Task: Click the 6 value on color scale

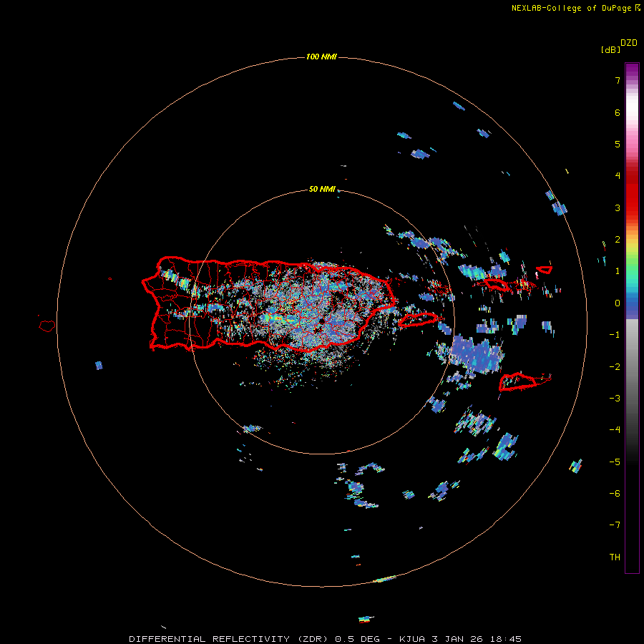Action: 618,112
